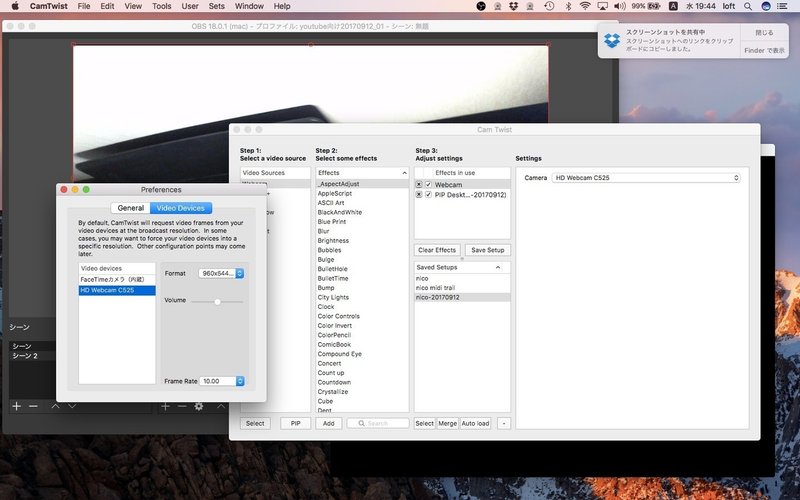Adjust the Volume slider in Preferences

point(217,302)
